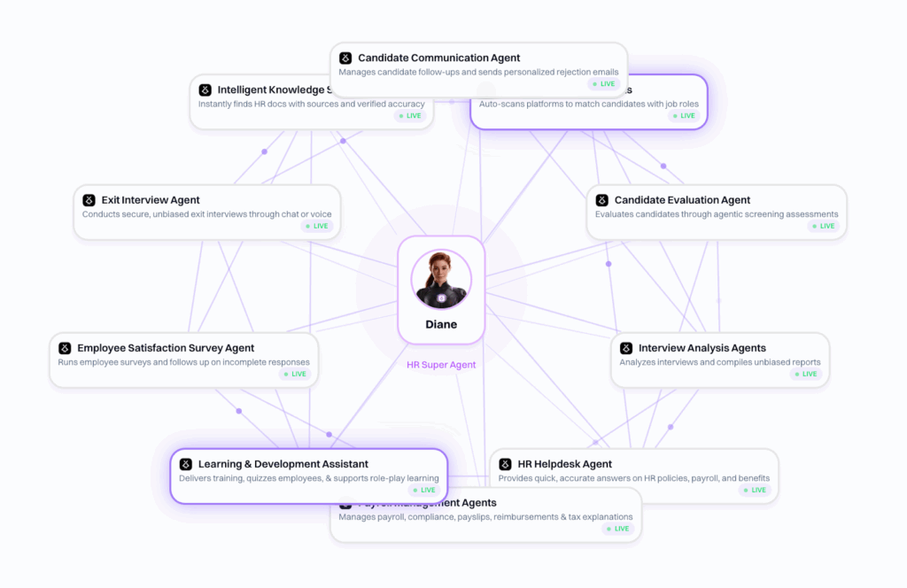Click the LIVE badge on Exit Interview Agent
907x588 pixels.
click(315, 226)
